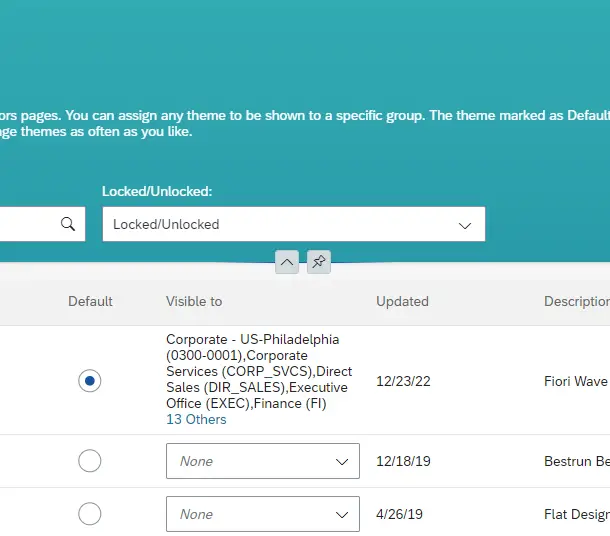
Task: Open the Locked/Unlocked filter dropdown
Action: (293, 224)
